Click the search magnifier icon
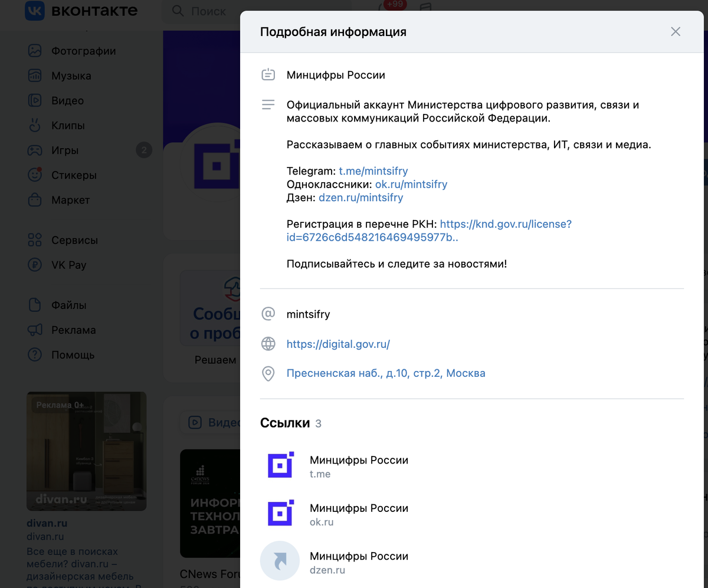 pos(177,11)
